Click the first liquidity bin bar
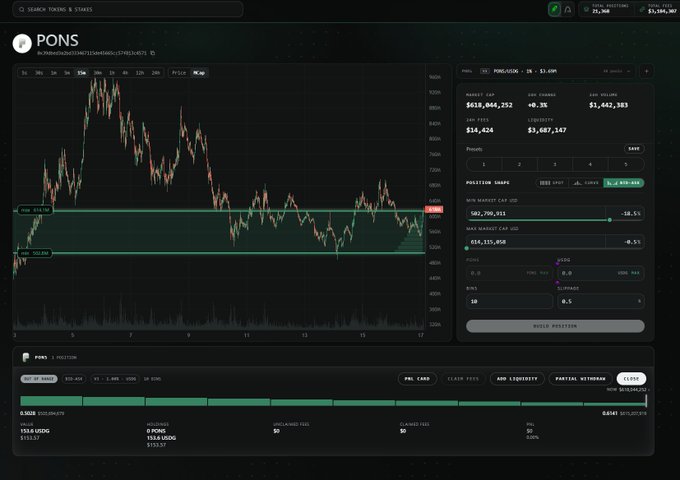Screen dimensions: 680x480 (51, 401)
